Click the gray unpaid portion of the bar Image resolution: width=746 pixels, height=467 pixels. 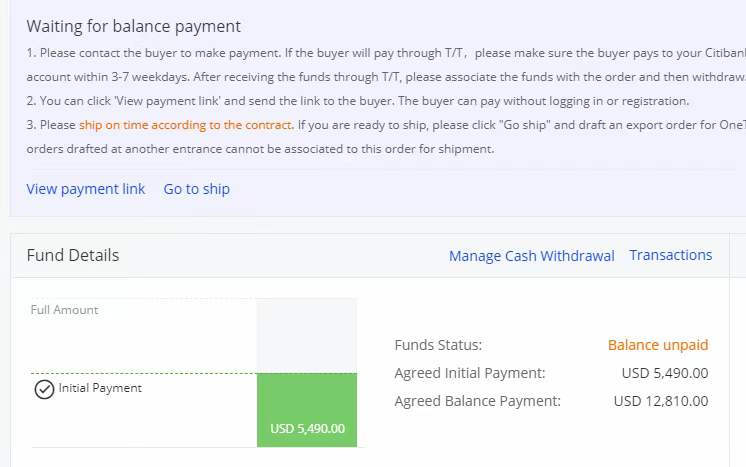tap(307, 336)
